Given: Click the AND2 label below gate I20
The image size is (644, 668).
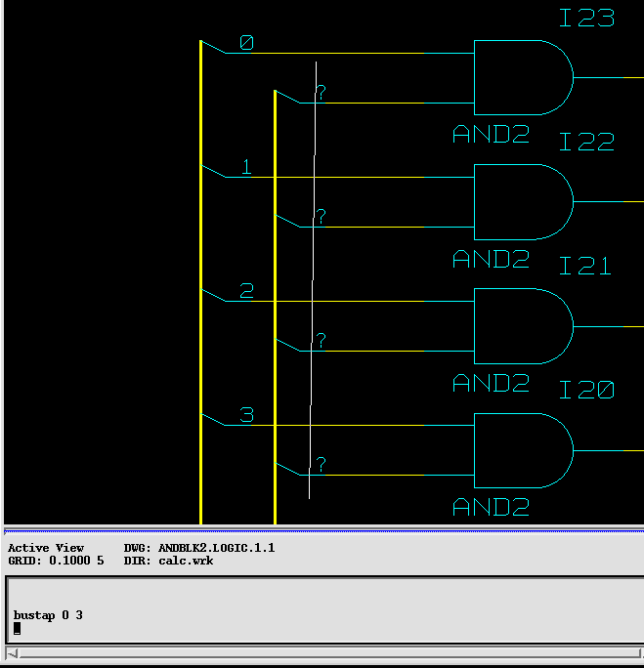Looking at the screenshot, I should coord(491,507).
